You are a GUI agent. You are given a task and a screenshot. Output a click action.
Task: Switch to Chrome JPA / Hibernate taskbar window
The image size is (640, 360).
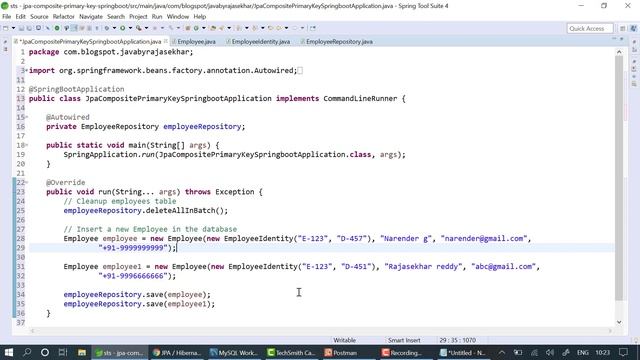[x=177, y=352]
